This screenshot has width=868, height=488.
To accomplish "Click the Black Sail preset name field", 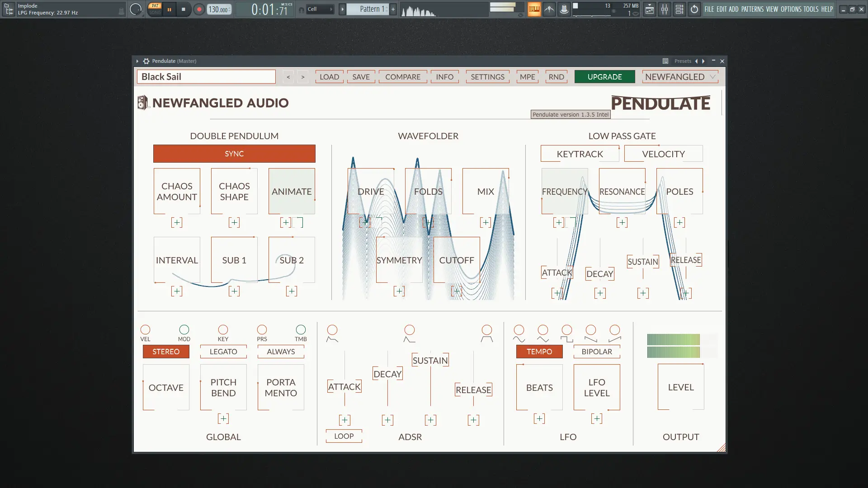I will pos(206,77).
